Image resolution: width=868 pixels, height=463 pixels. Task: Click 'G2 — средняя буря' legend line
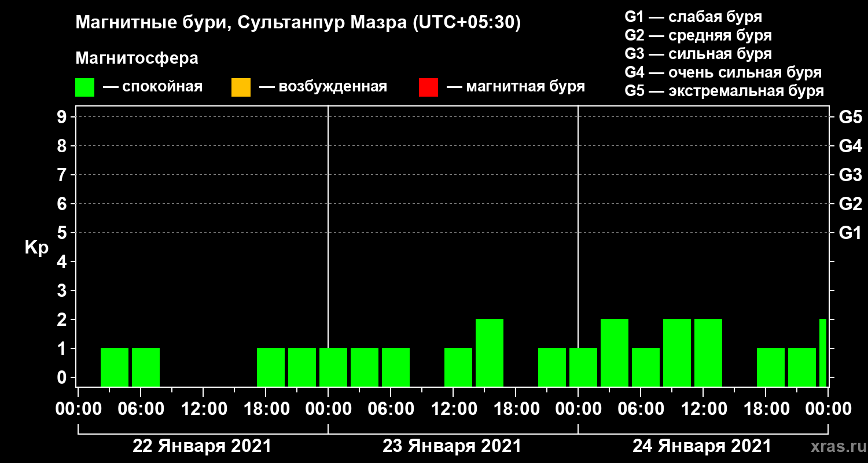click(698, 35)
